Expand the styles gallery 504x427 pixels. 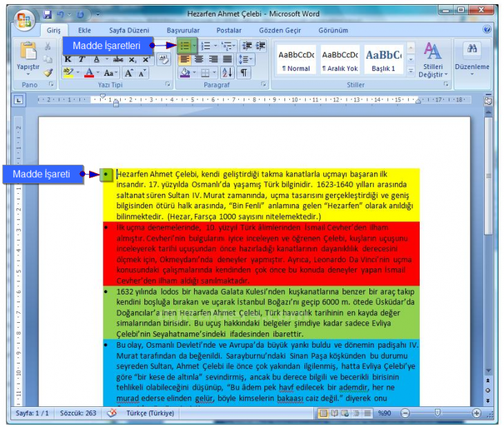[411, 70]
